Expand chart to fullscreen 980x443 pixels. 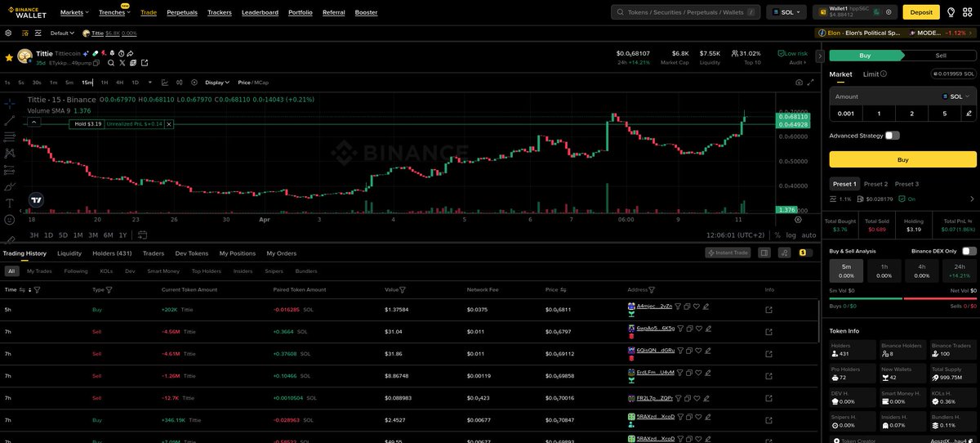pyautogui.click(x=810, y=83)
